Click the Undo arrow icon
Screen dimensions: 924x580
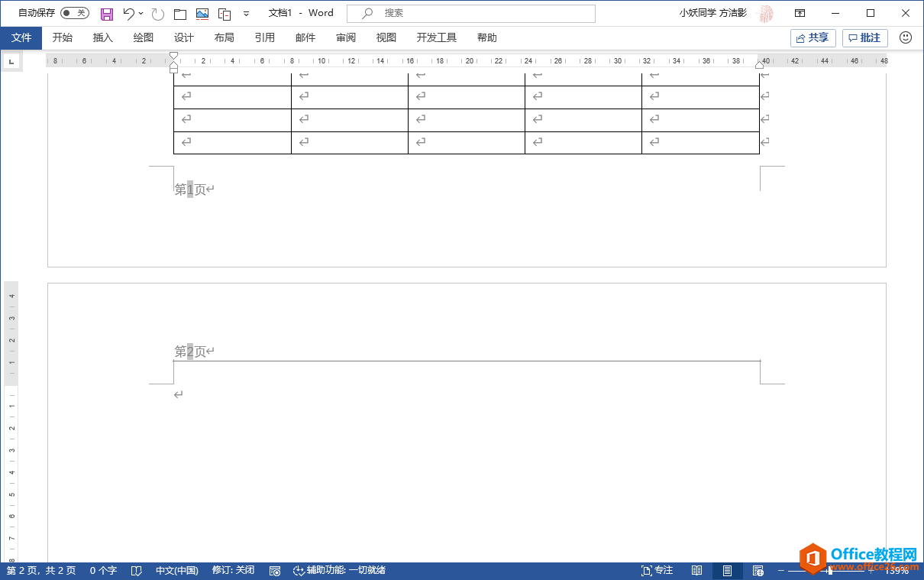pos(128,13)
